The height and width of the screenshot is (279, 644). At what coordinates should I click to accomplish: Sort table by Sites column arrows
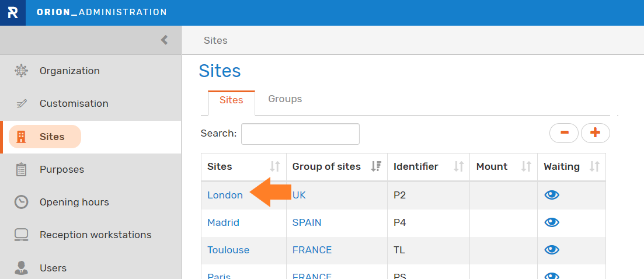(275, 166)
